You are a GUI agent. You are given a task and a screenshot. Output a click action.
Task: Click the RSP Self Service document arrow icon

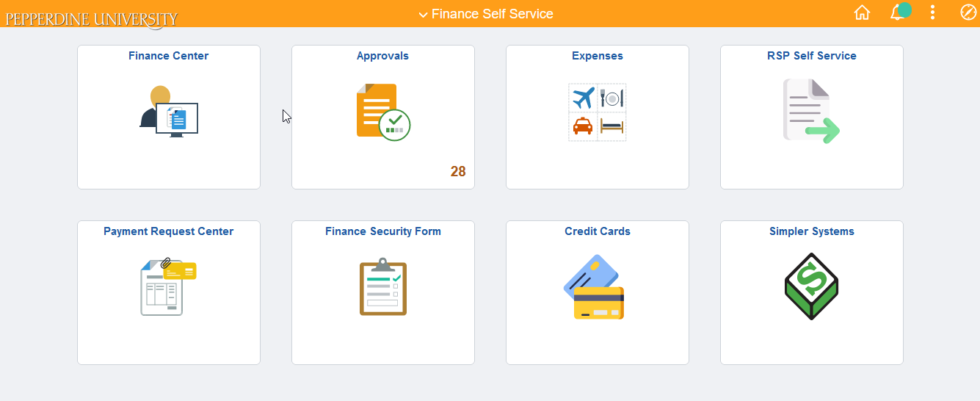click(x=810, y=112)
